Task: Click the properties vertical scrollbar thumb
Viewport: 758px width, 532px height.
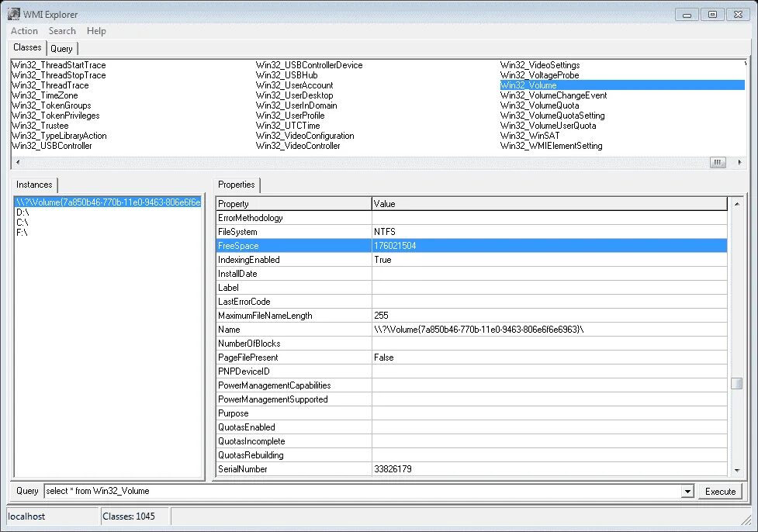Action: pyautogui.click(x=737, y=383)
